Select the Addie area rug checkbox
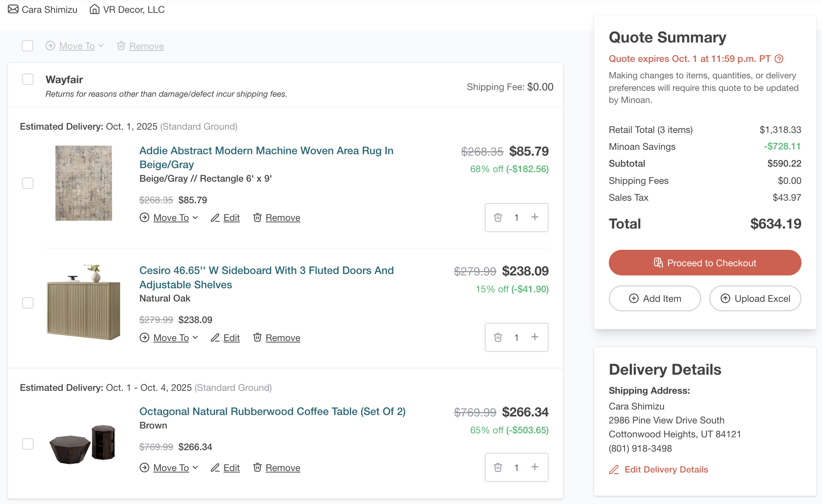822x504 pixels. tap(28, 183)
